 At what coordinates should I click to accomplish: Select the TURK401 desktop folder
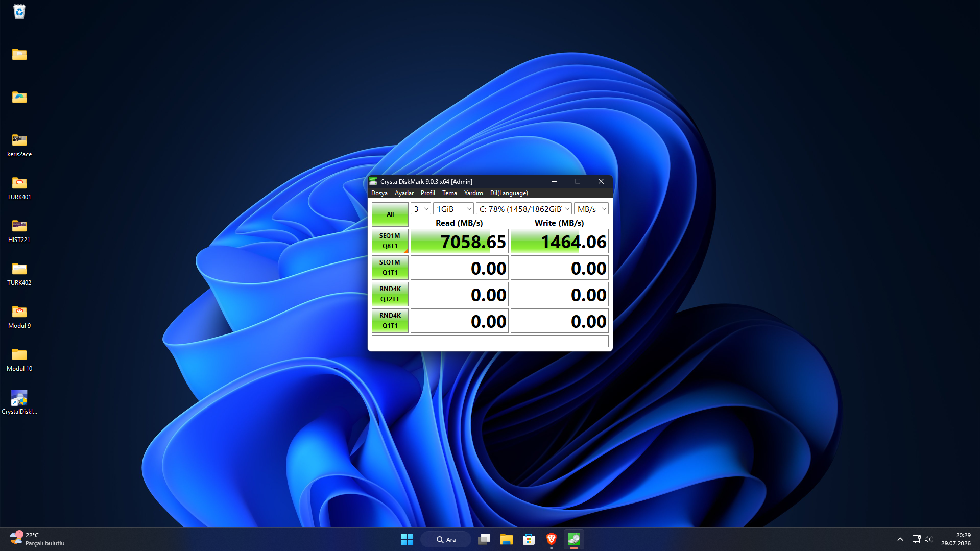[x=19, y=188]
